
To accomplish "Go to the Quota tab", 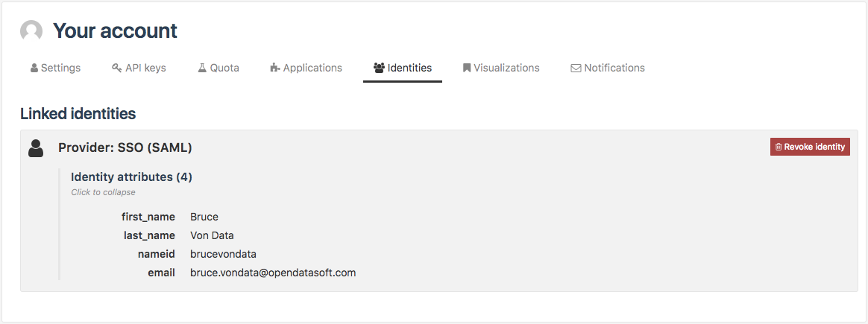I will pyautogui.click(x=224, y=68).
